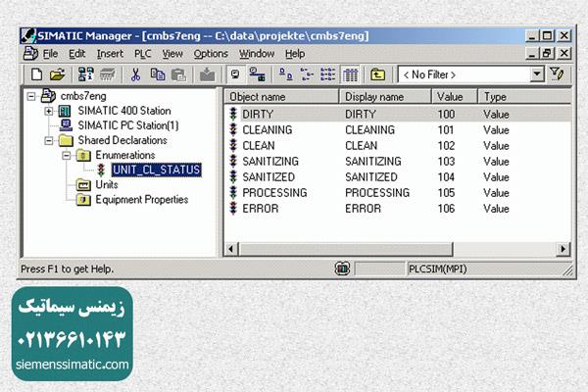
Task: Click value 105 in the PROCESSING row
Action: tap(446, 193)
